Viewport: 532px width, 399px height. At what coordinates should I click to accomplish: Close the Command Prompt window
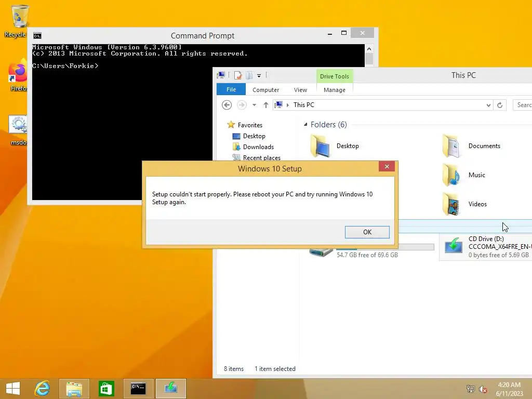(x=362, y=33)
